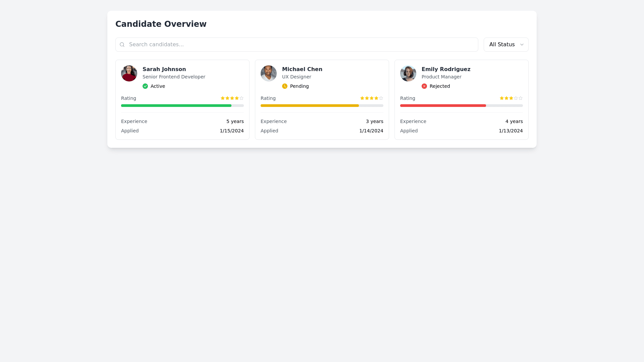Click Emily Rodriguez's third filled star

point(511,98)
